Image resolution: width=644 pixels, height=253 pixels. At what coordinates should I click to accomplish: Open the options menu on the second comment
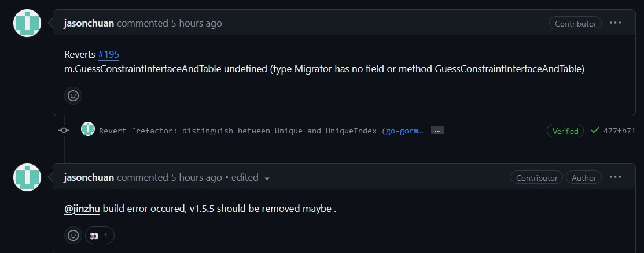pos(615,177)
